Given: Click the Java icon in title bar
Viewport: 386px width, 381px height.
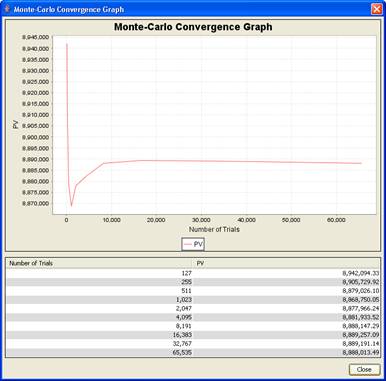Looking at the screenshot, I should pos(7,9).
